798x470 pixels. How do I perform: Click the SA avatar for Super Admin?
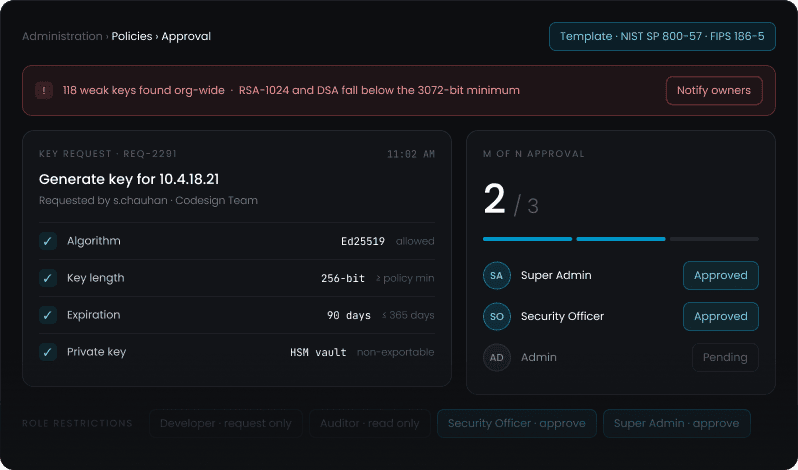497,275
